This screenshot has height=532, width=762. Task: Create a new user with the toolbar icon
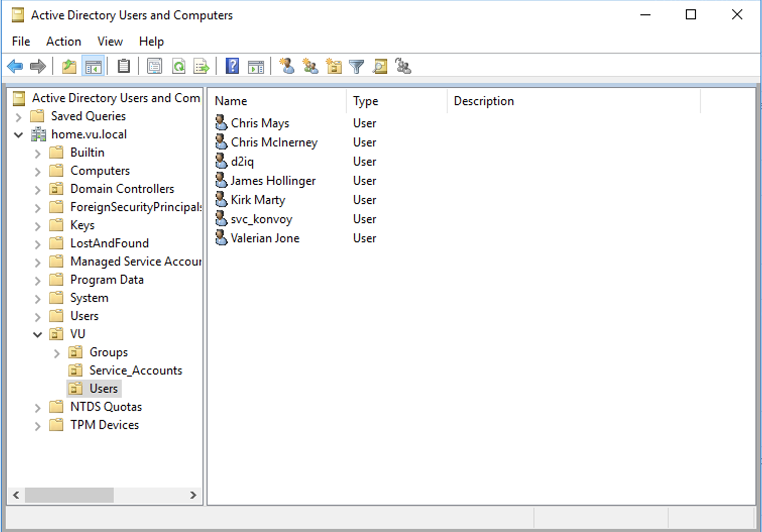coord(287,66)
